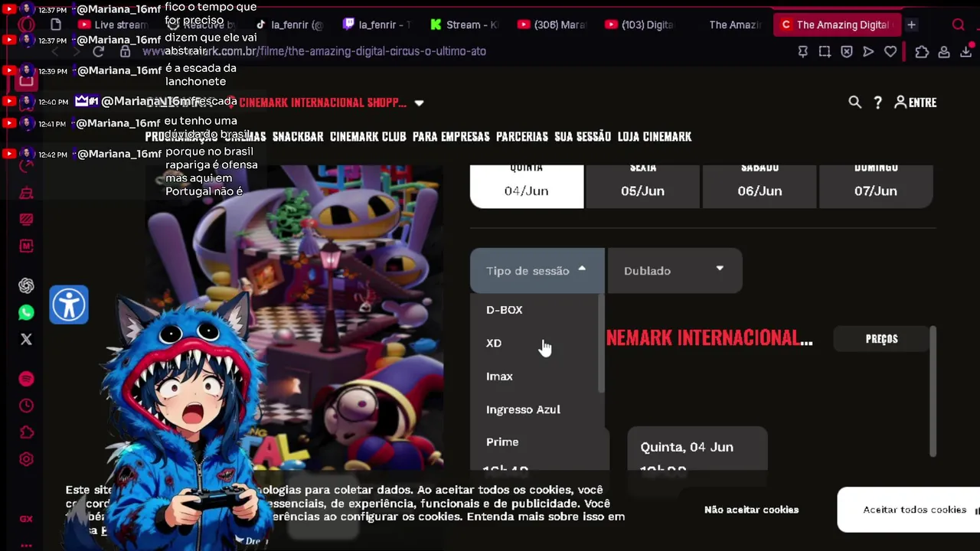This screenshot has width=980, height=551.
Task: Open the sidebar three-dots menu
Action: click(x=26, y=545)
